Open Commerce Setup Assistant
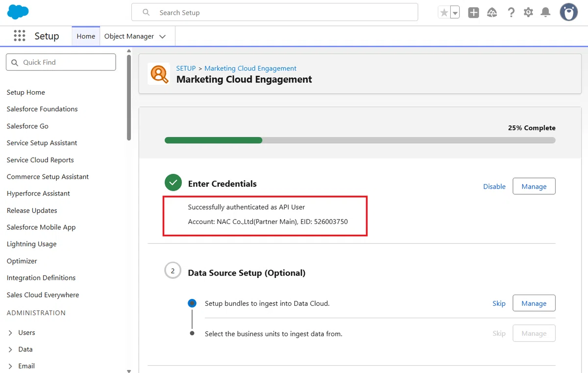The width and height of the screenshot is (588, 373). (x=48, y=176)
